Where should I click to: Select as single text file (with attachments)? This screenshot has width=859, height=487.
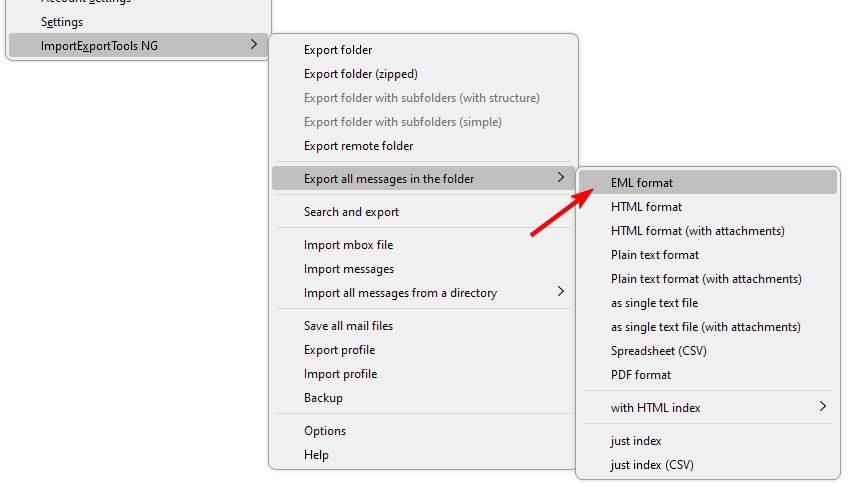click(x=708, y=327)
